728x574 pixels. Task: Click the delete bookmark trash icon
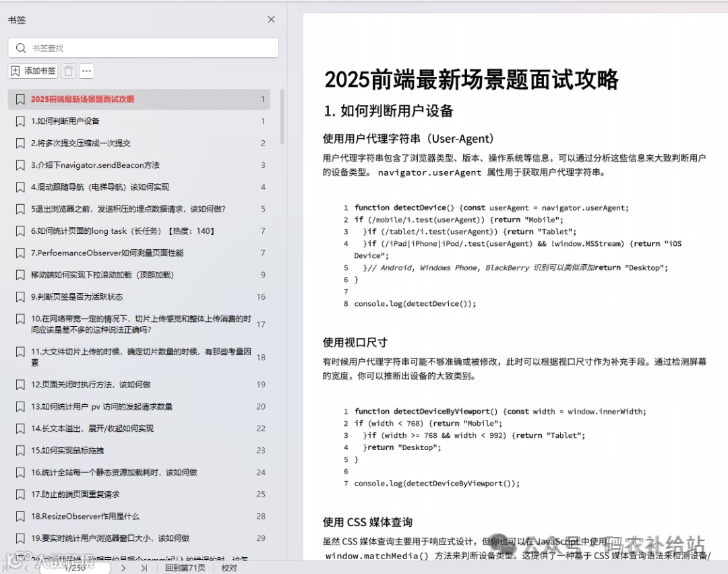point(68,71)
